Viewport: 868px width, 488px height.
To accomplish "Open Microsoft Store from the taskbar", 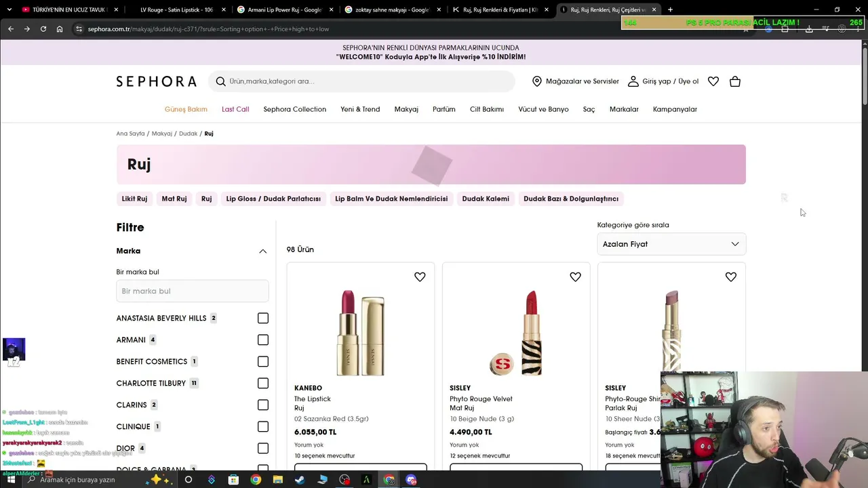I will [x=233, y=480].
